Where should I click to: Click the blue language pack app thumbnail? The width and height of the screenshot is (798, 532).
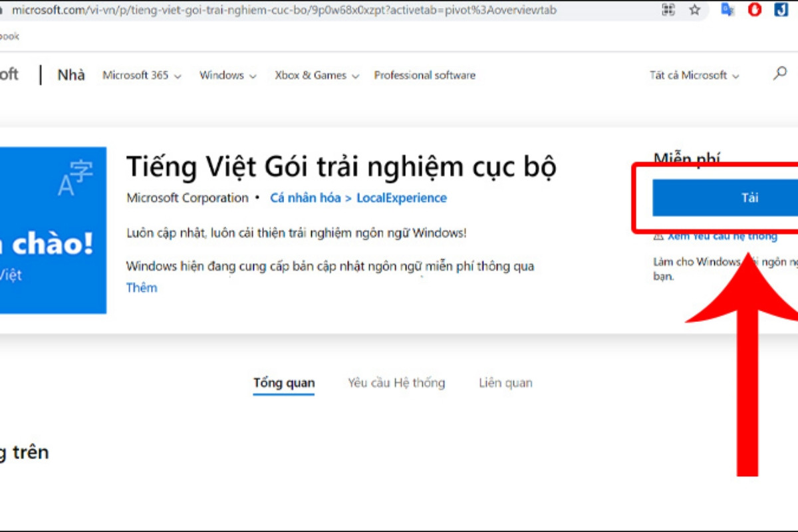[x=53, y=230]
